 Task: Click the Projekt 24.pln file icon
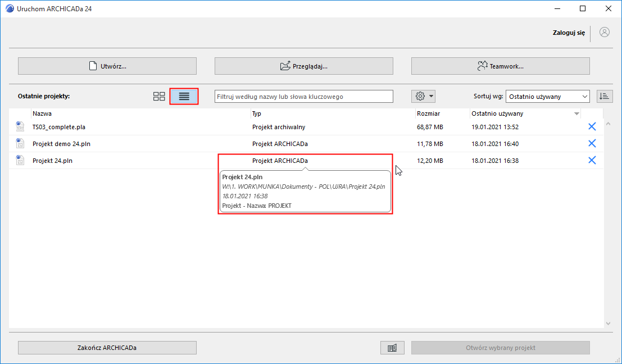click(x=20, y=160)
